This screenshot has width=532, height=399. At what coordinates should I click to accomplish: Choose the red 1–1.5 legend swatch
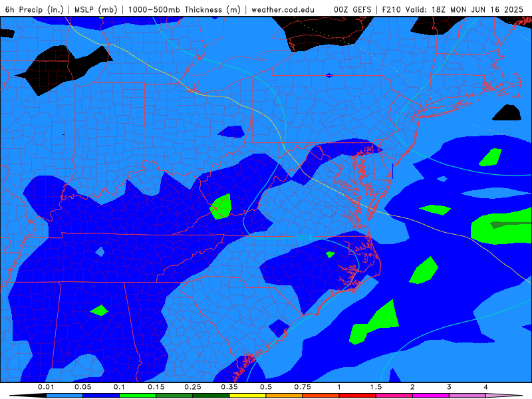click(x=358, y=396)
